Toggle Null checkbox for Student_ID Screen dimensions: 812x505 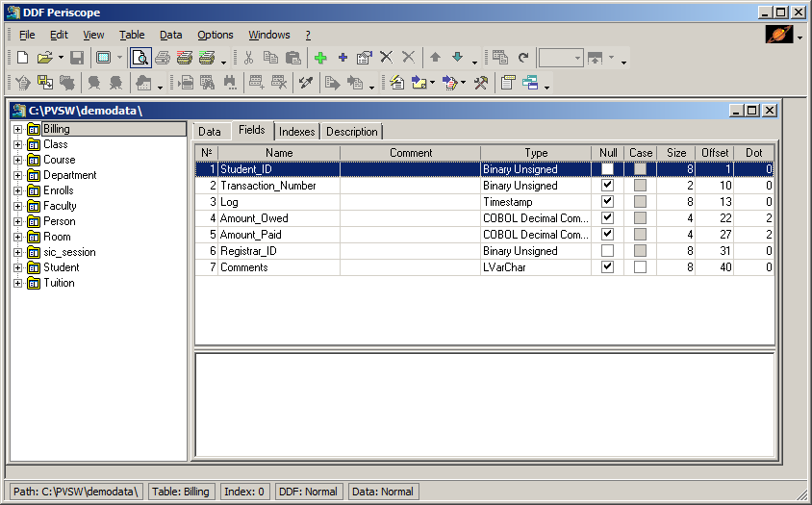(607, 169)
